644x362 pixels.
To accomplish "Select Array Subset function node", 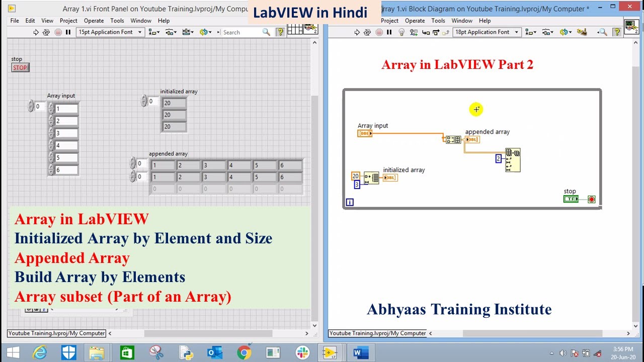I will coord(513,160).
